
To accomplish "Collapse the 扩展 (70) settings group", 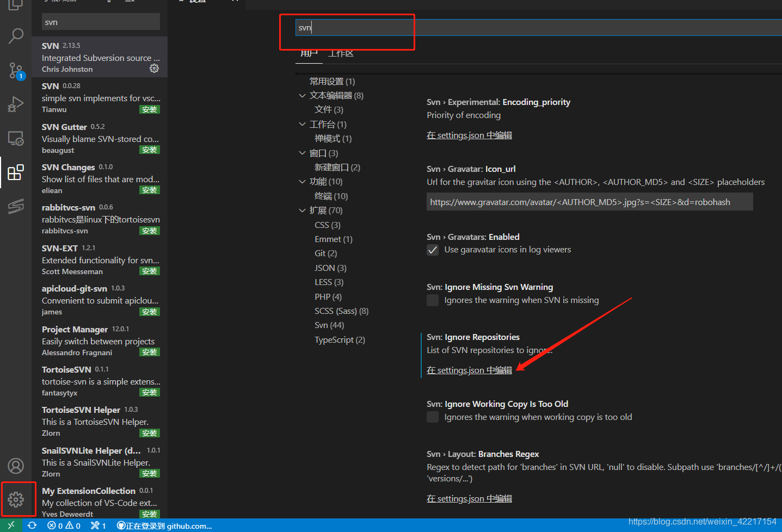I will (302, 211).
